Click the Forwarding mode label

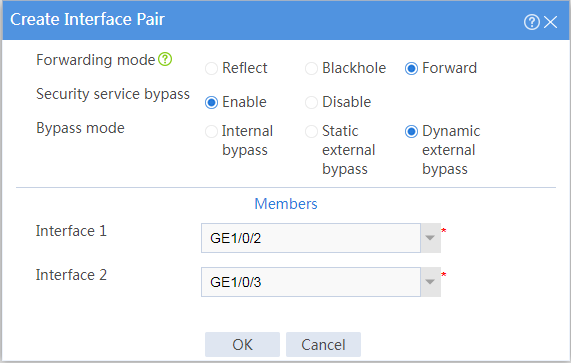click(96, 60)
